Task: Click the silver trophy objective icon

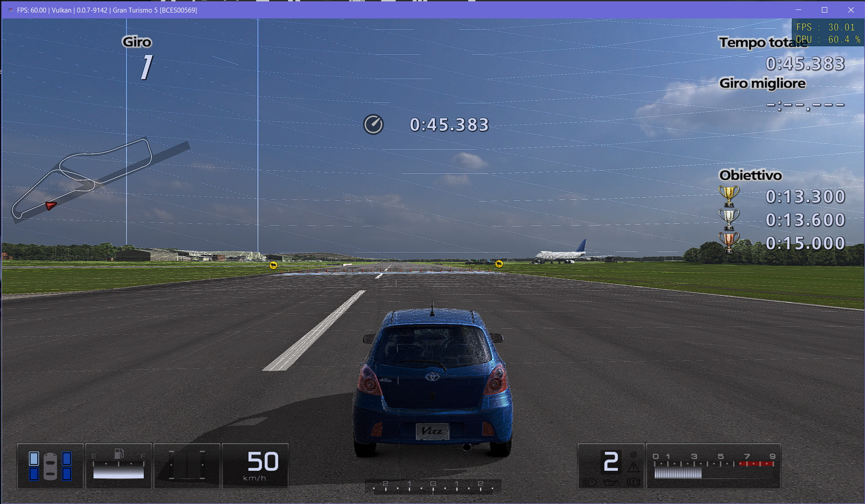Action: 728,219
